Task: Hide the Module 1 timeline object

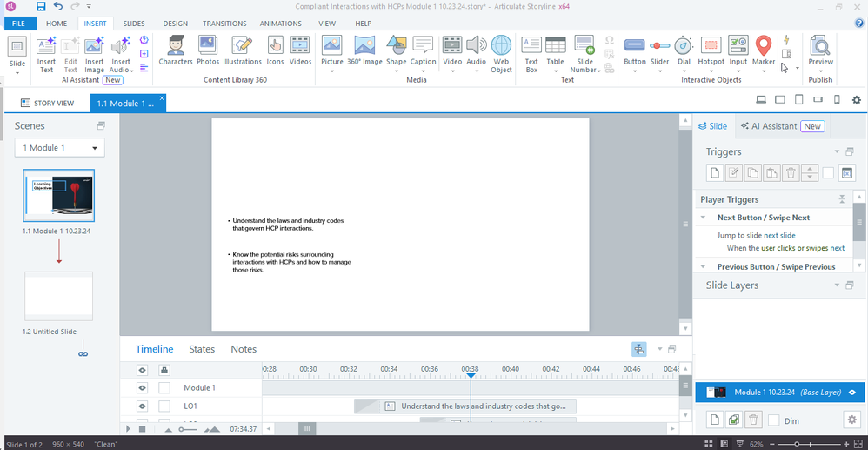Action: 143,388
